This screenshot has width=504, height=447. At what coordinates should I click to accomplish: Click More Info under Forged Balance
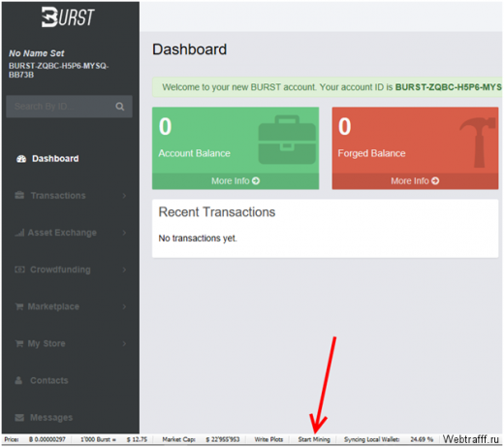pyautogui.click(x=415, y=181)
